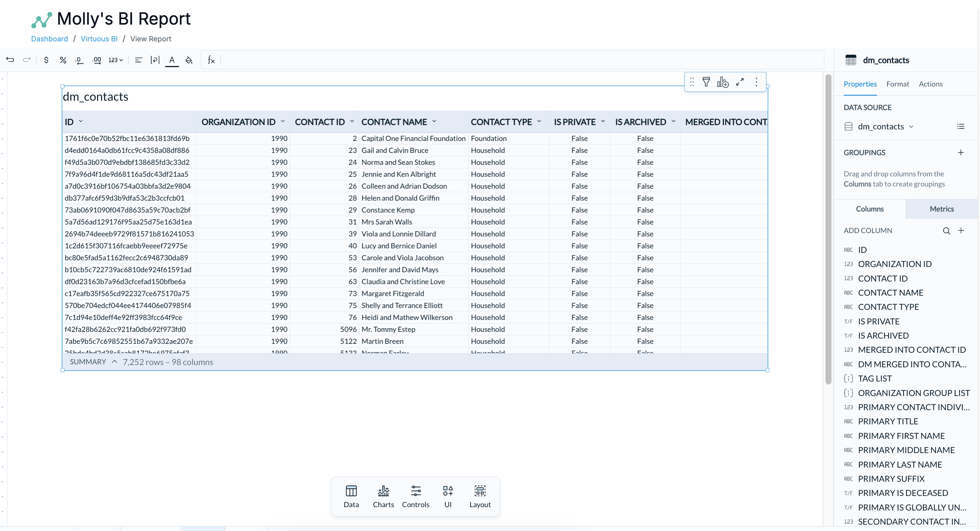
Task: Select TAG LIST in column list
Action: click(875, 378)
